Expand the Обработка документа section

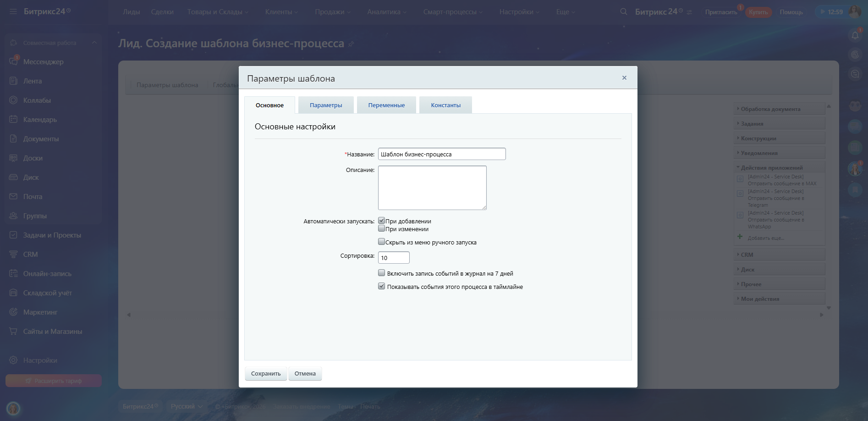pos(779,109)
